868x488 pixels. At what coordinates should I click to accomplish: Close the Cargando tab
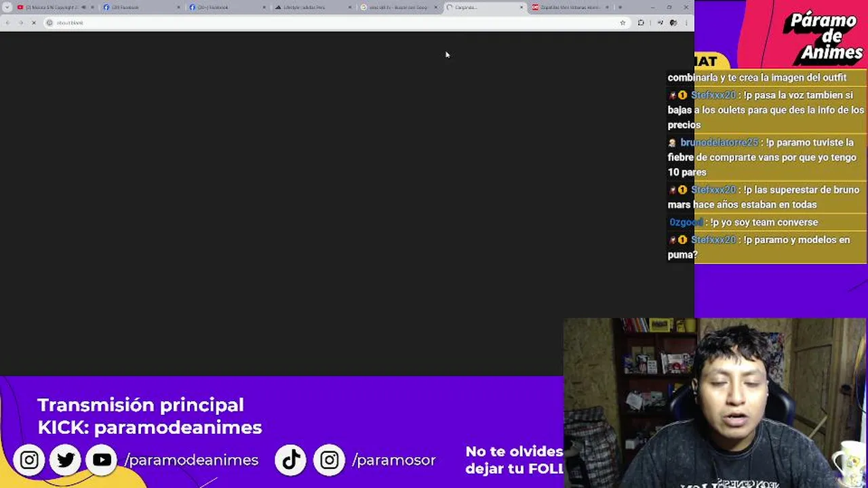[x=521, y=7]
